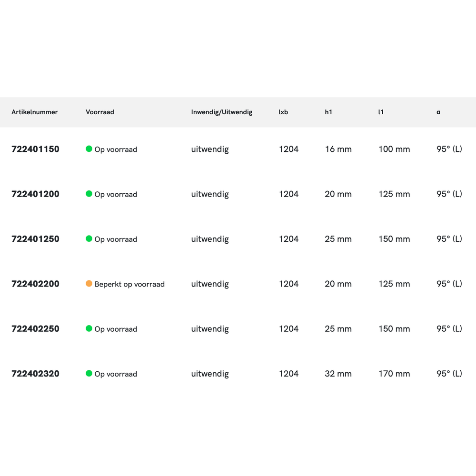Click the green status dot for 722401250
This screenshot has width=476, height=476.
[x=89, y=238]
